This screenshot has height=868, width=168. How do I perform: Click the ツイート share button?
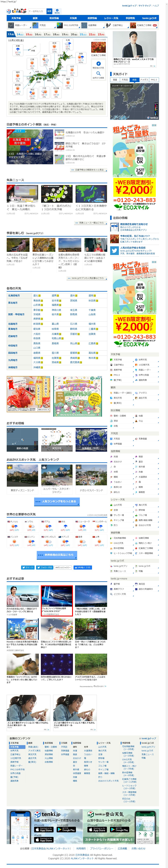click(28, 567)
